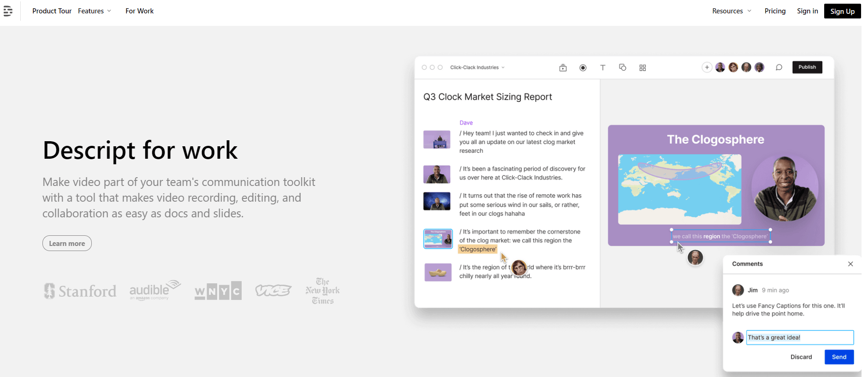Close the Comments panel

(x=850, y=264)
